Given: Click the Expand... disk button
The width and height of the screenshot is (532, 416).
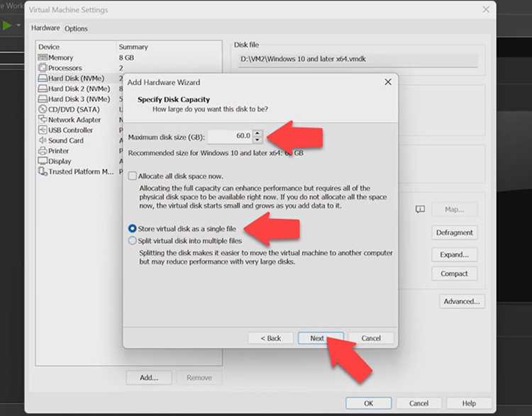Looking at the screenshot, I should pyautogui.click(x=454, y=254).
